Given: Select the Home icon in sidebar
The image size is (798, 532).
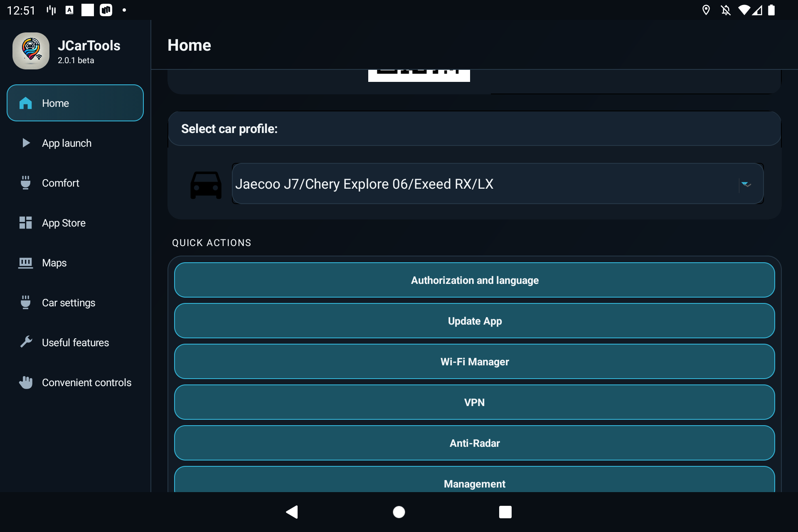Looking at the screenshot, I should click(26, 103).
